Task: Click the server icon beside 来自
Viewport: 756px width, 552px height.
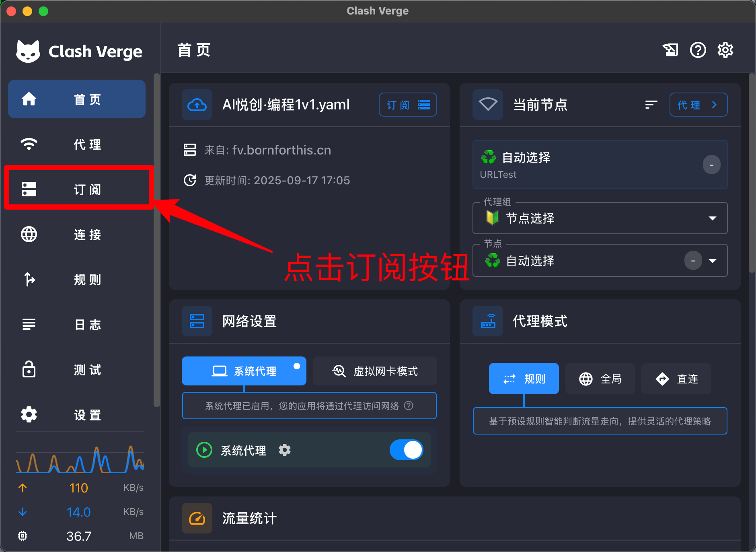Action: 190,150
